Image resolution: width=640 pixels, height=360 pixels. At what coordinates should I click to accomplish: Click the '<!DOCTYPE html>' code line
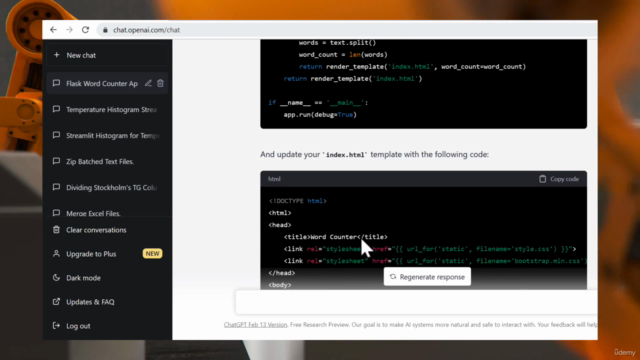click(298, 201)
